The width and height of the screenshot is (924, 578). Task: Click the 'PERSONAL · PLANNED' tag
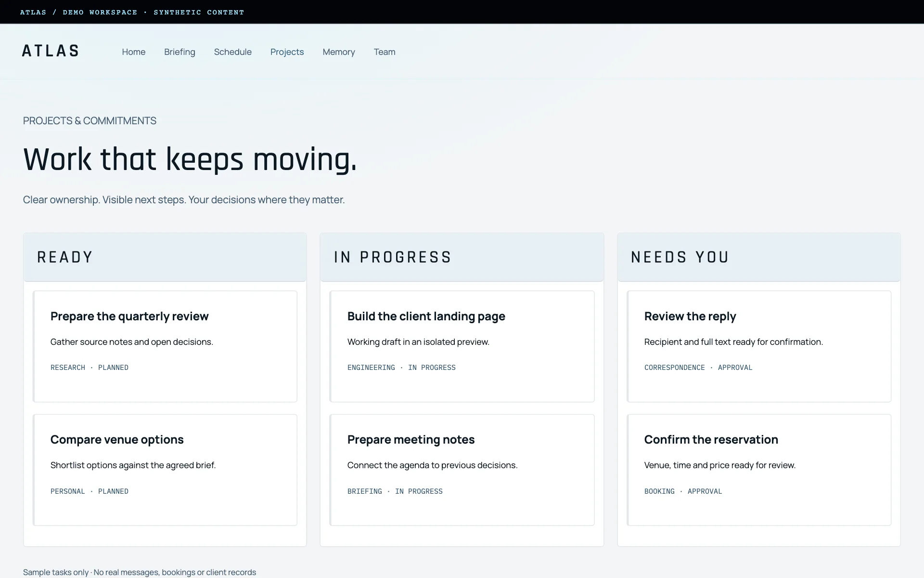[90, 491]
